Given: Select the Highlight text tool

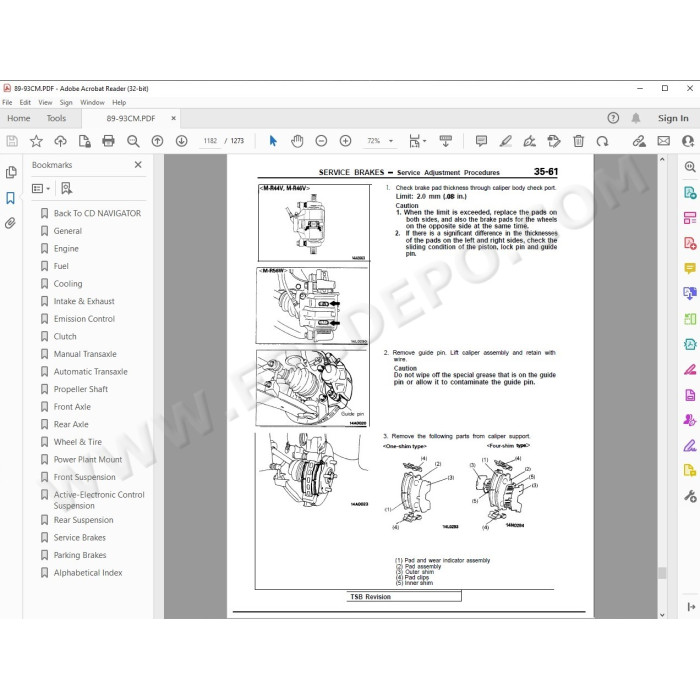Looking at the screenshot, I should click(x=505, y=142).
